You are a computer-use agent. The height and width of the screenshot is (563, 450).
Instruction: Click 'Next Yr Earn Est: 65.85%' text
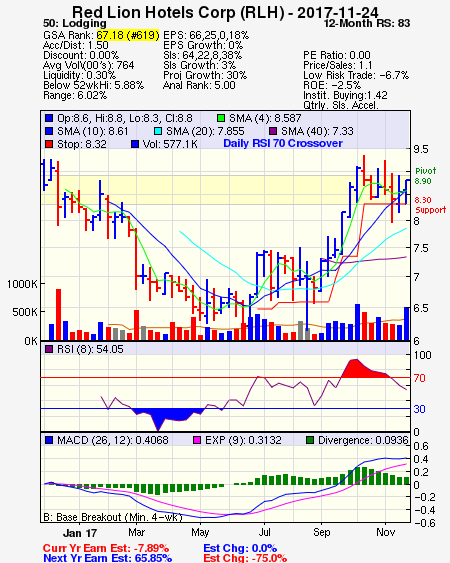107,558
